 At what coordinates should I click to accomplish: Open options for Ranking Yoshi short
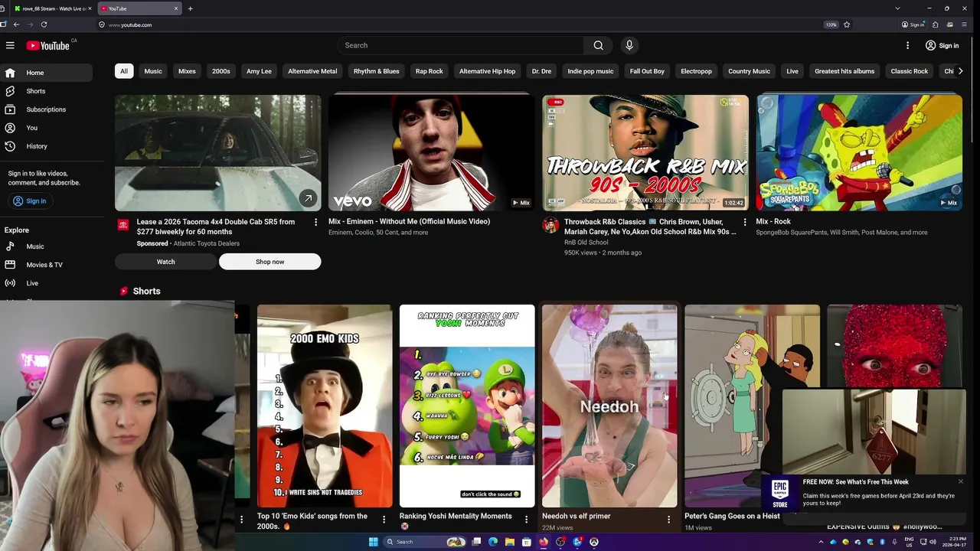tap(526, 520)
